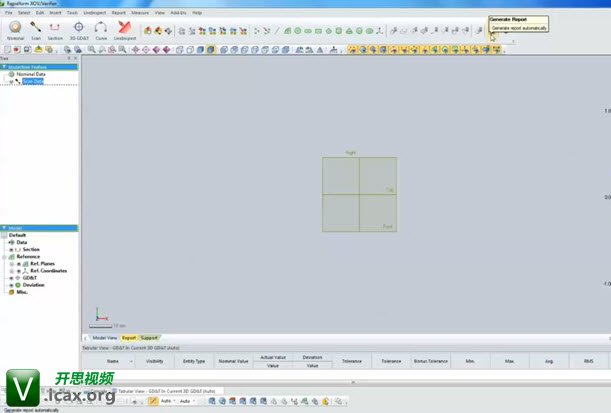Select the Misc. tree item
Viewport: 611px width, 413px height.
(x=22, y=292)
